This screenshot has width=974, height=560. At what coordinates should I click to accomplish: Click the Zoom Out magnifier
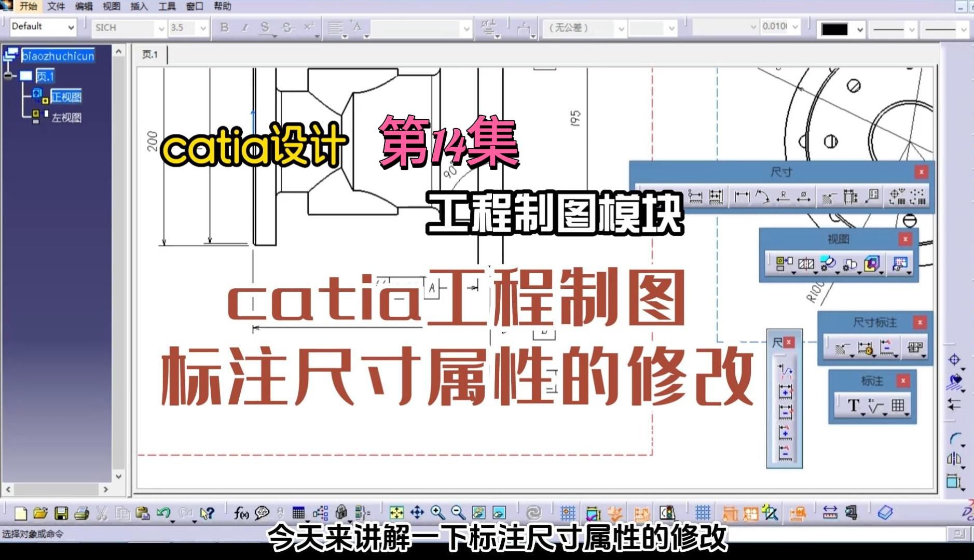point(458,513)
